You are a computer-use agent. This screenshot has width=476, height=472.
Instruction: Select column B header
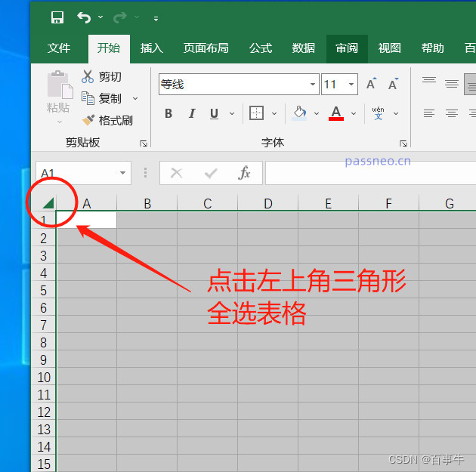[147, 203]
